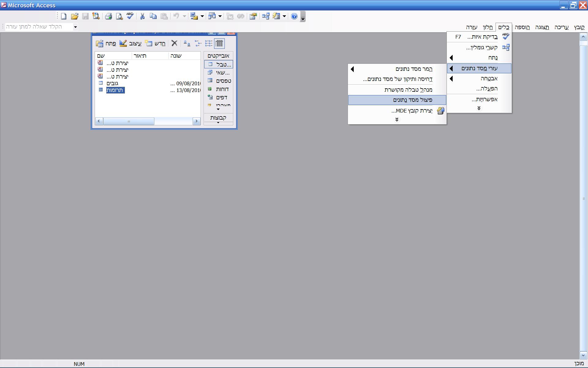The image size is (588, 368).
Task: Expand hidden items in the Tools menu
Action: [x=479, y=108]
